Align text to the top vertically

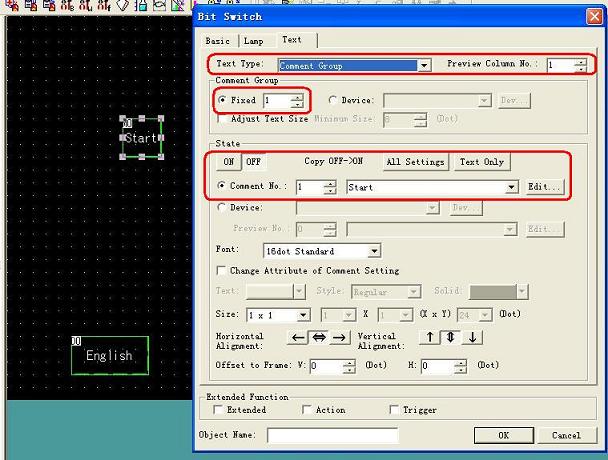pyautogui.click(x=430, y=338)
